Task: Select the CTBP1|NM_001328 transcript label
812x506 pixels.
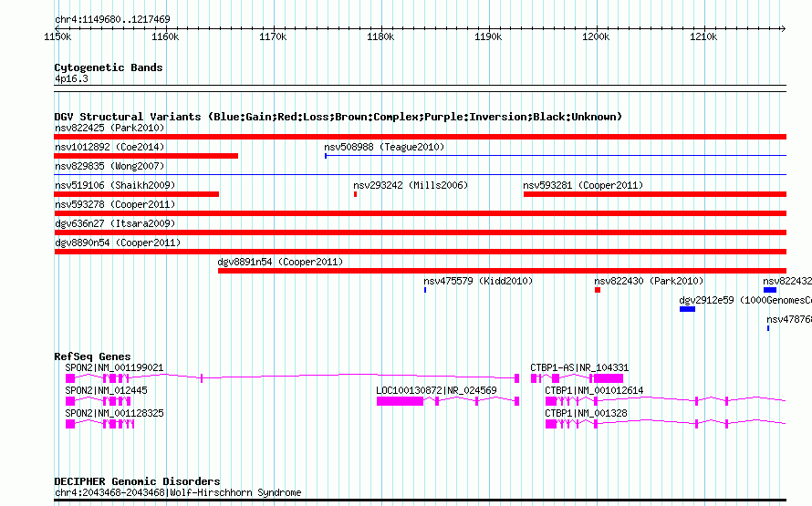Action: tap(587, 413)
